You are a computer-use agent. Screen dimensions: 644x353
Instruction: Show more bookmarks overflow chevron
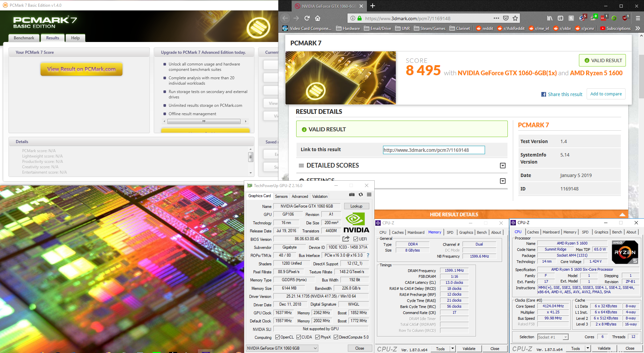tap(638, 29)
